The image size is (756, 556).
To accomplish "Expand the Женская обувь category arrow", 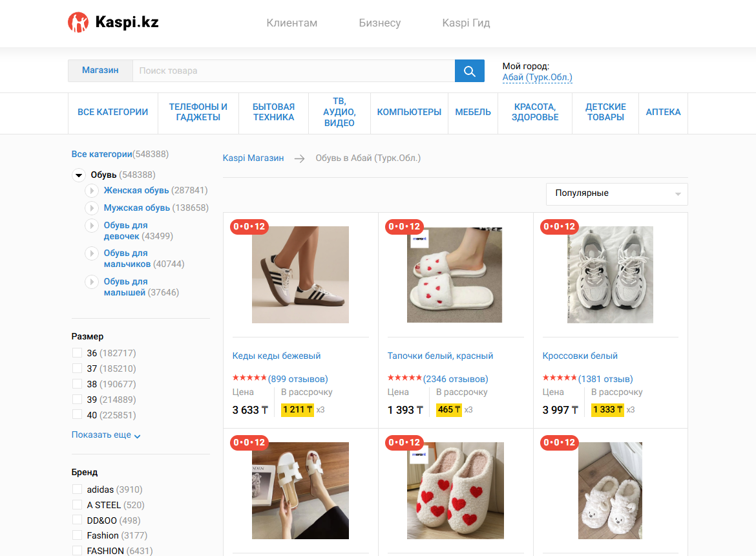I will 92,191.
